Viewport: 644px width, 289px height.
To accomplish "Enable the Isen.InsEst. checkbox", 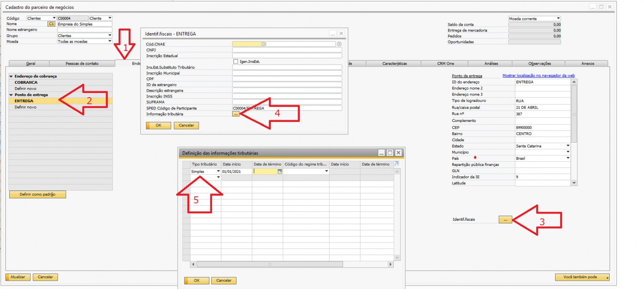I will click(x=236, y=62).
